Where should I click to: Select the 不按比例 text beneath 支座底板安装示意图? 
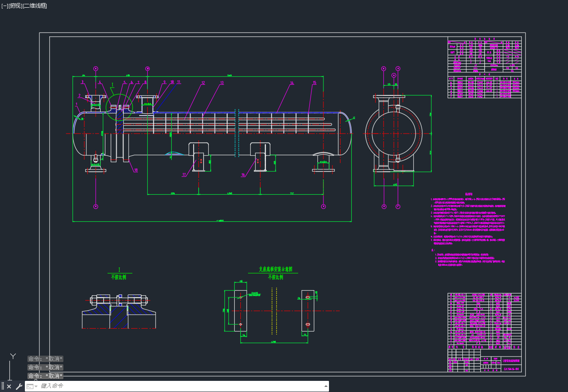click(x=275, y=277)
